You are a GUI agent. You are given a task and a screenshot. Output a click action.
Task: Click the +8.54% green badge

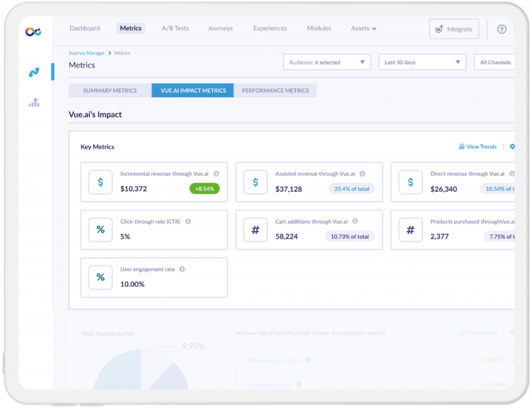pos(205,189)
